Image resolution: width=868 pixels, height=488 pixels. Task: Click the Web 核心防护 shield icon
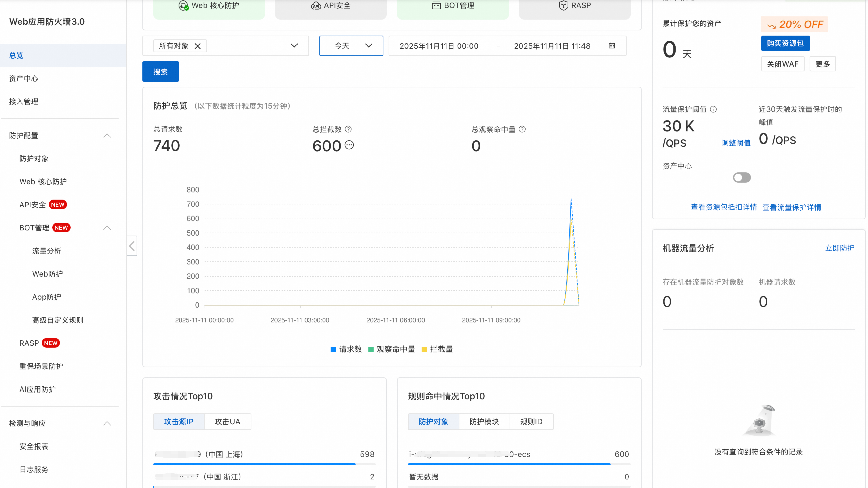tap(183, 5)
